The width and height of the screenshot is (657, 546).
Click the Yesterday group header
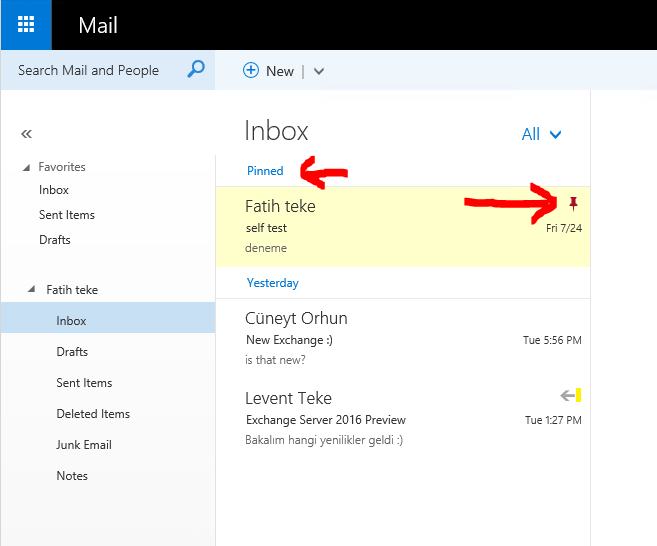coord(273,283)
